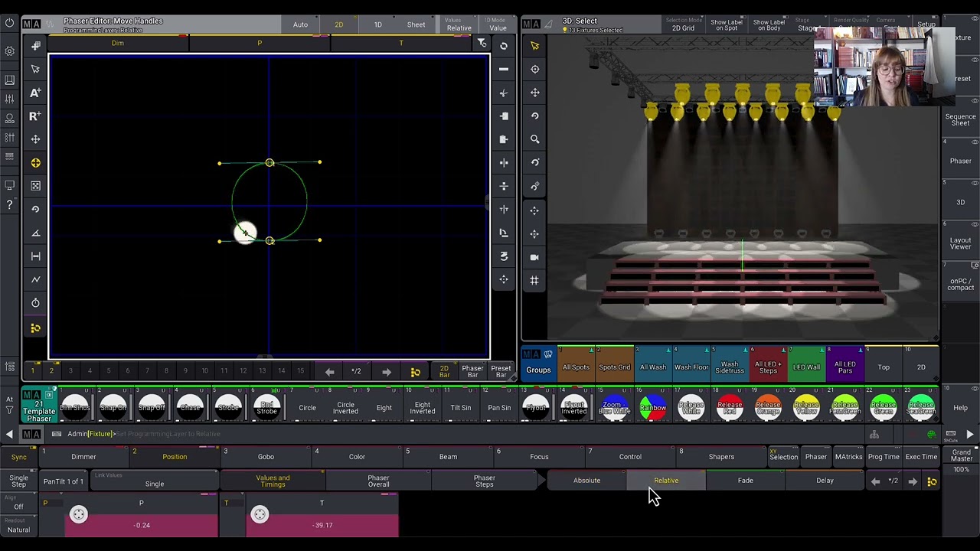Go to previous step arrow in Phaser Editor
This screenshot has height=551, width=980.
tap(329, 372)
